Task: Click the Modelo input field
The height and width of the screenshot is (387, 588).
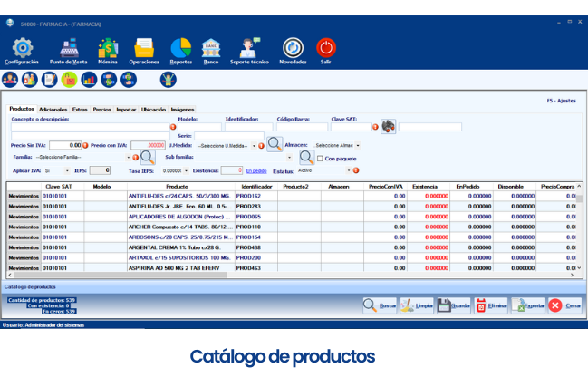Action: pos(199,127)
